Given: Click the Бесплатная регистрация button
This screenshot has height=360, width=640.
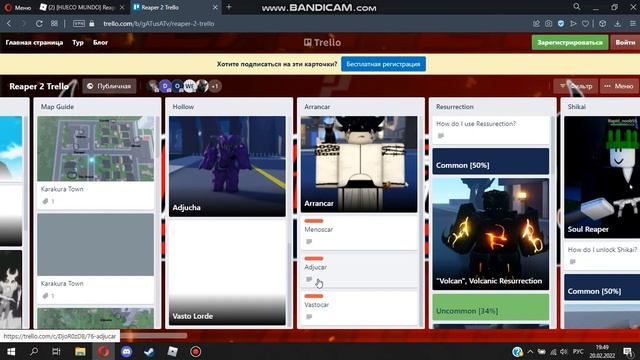Looking at the screenshot, I should [x=383, y=64].
